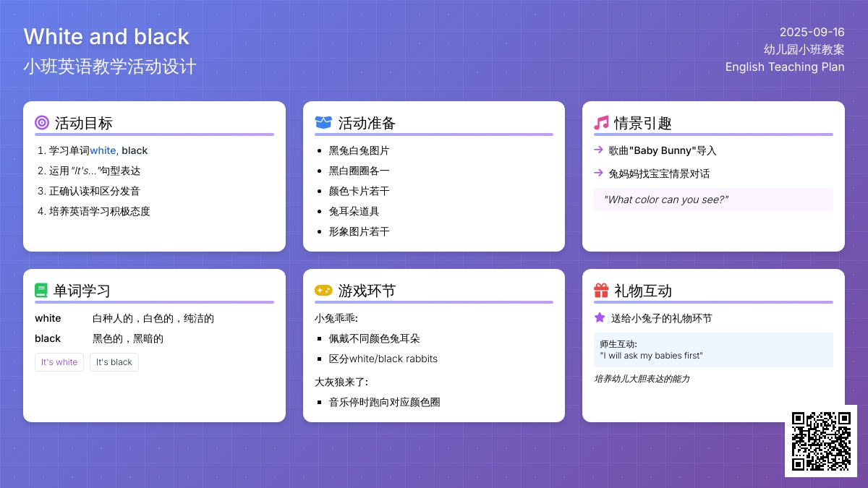Click the "White and black" main title
This screenshot has height=488, width=868.
(x=106, y=36)
